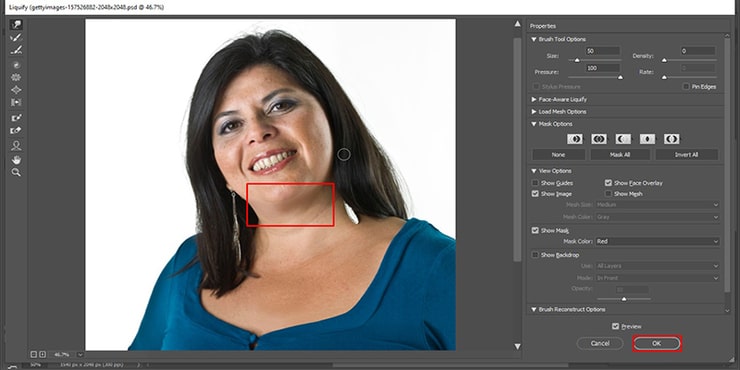
Task: Toggle the Stylus Pressure checkbox
Action: pyautogui.click(x=536, y=86)
